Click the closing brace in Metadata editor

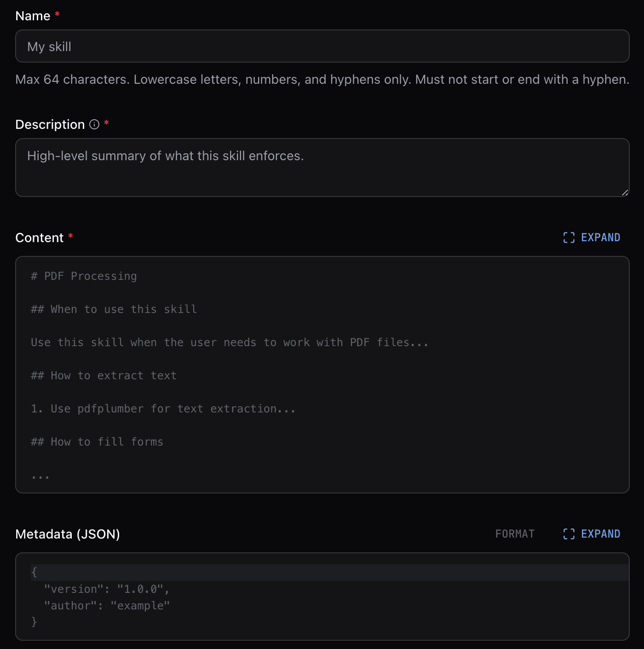pos(34,622)
